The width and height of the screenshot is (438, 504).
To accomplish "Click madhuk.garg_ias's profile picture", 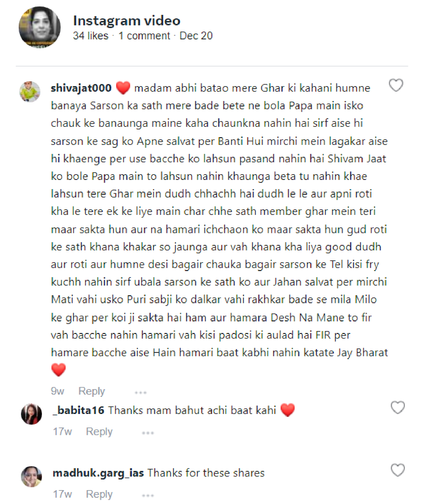I will coord(31,477).
